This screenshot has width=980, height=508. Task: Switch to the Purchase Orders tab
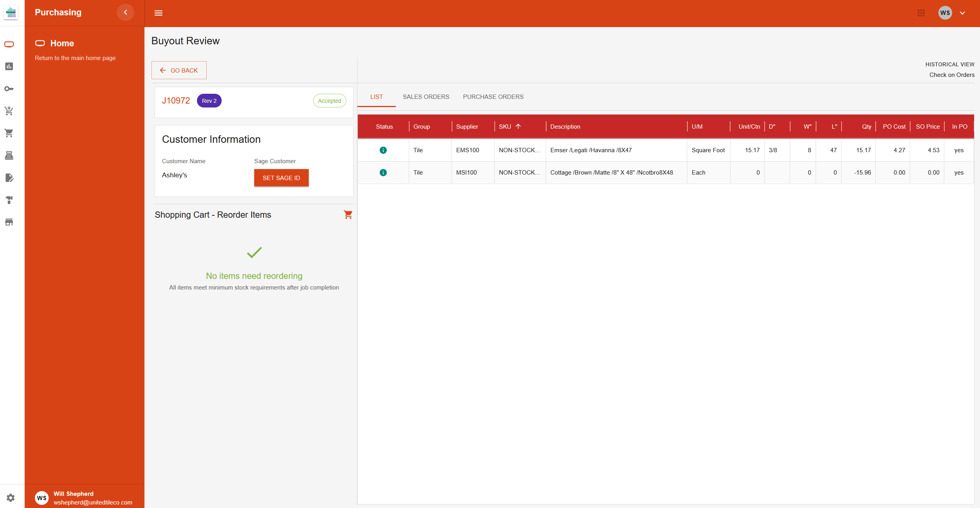(493, 97)
